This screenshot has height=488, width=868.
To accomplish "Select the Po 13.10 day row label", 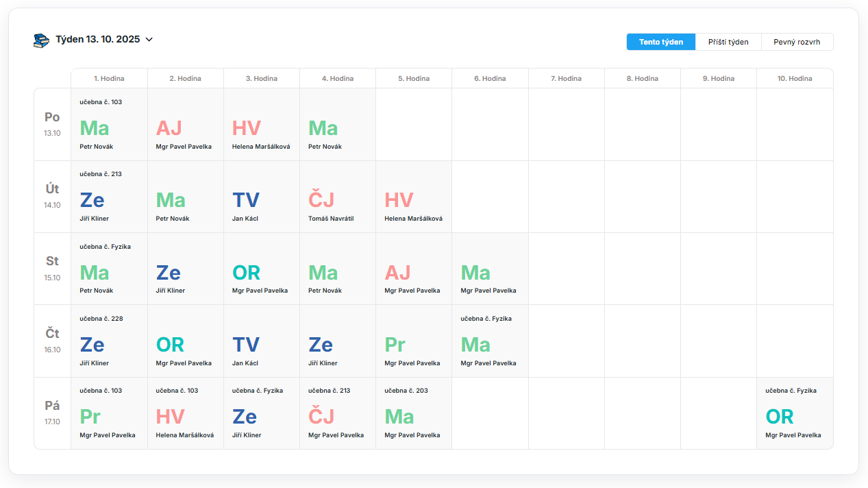I will pos(53,125).
